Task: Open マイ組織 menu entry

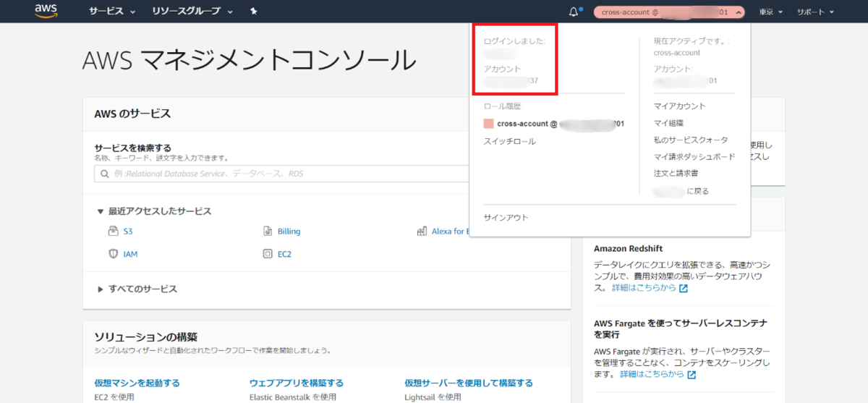Action: click(x=668, y=123)
